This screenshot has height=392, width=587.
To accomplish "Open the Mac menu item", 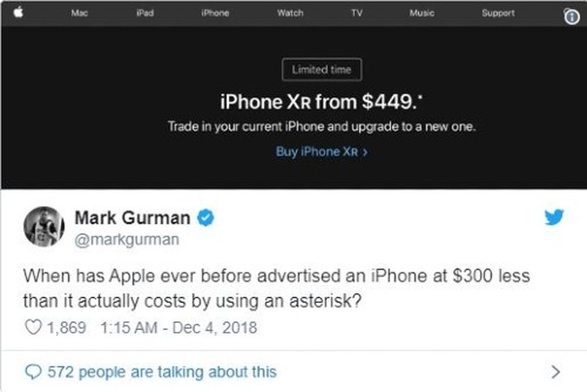I will pyautogui.click(x=79, y=13).
